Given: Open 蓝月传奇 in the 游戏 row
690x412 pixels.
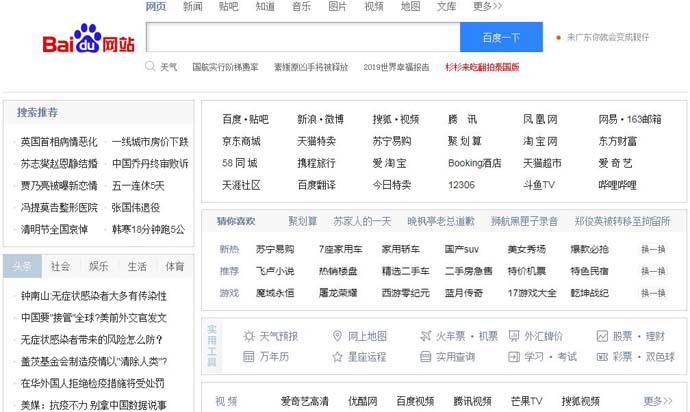Looking at the screenshot, I should pos(464,293).
